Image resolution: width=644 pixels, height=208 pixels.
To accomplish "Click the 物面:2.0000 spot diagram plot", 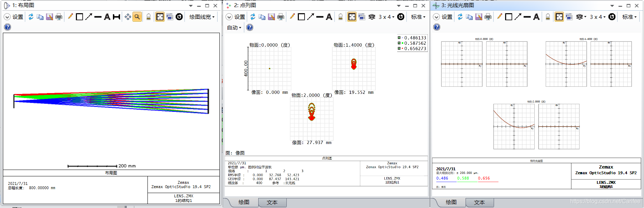I will [312, 119].
